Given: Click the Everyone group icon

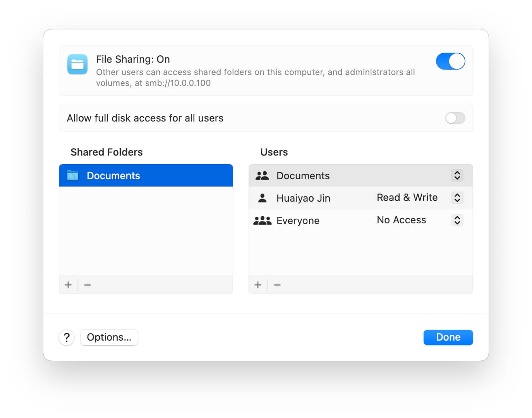Looking at the screenshot, I should pyautogui.click(x=262, y=221).
